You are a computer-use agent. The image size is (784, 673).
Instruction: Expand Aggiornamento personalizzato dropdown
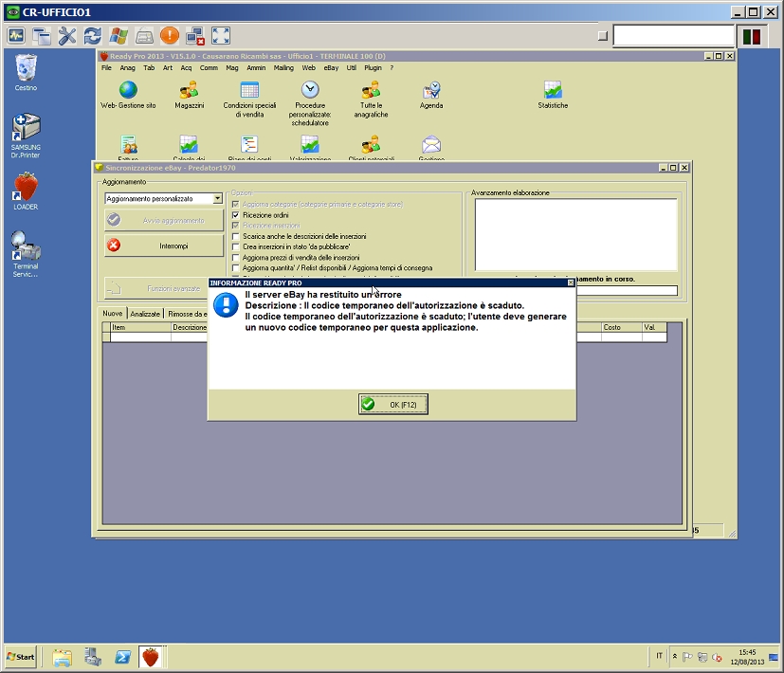pos(217,198)
